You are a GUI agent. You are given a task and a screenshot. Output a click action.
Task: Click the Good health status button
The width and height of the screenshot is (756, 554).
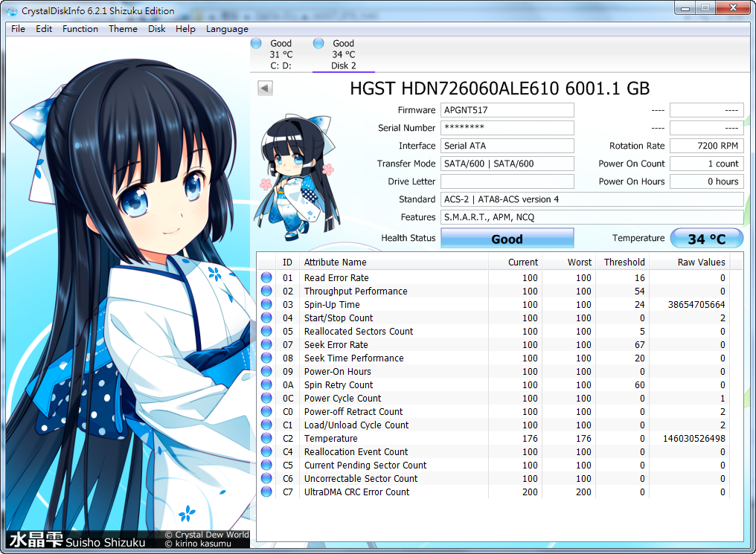(507, 239)
